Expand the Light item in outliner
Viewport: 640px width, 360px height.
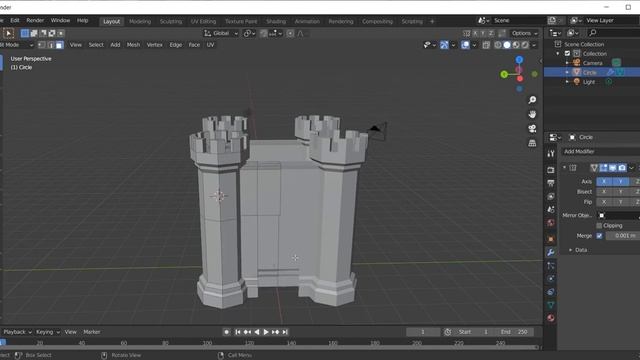click(x=567, y=82)
